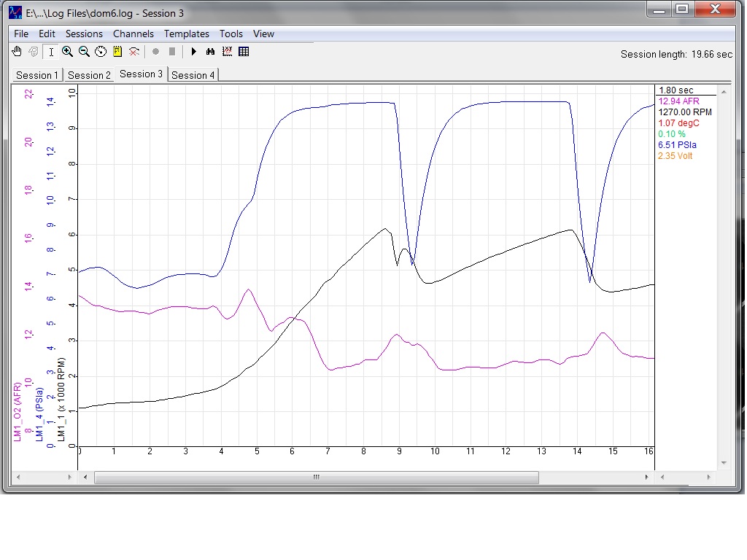Switch to the Session 2 tab
The height and width of the screenshot is (560, 747).
pyautogui.click(x=88, y=75)
